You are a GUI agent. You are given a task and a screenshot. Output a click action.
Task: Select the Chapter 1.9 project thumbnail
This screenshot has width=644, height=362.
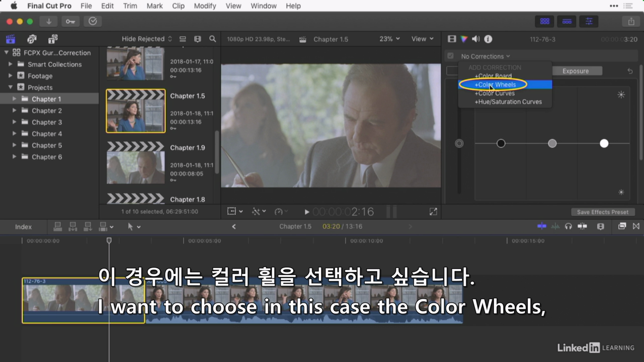(135, 163)
